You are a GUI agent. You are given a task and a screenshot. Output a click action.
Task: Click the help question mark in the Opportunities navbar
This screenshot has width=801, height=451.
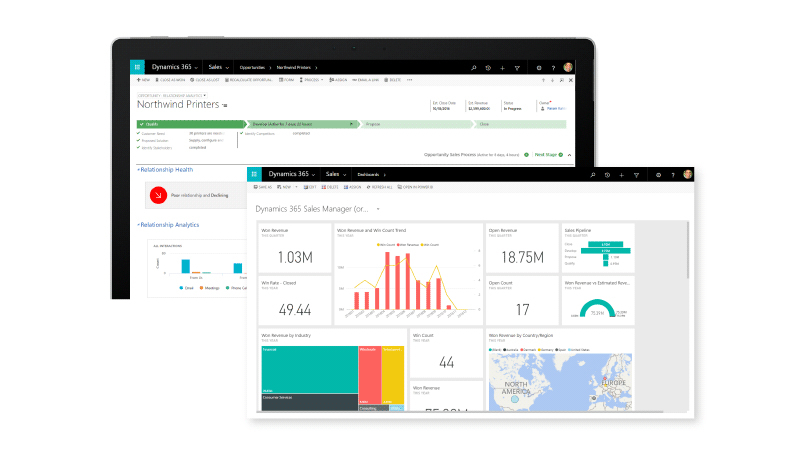pyautogui.click(x=552, y=67)
